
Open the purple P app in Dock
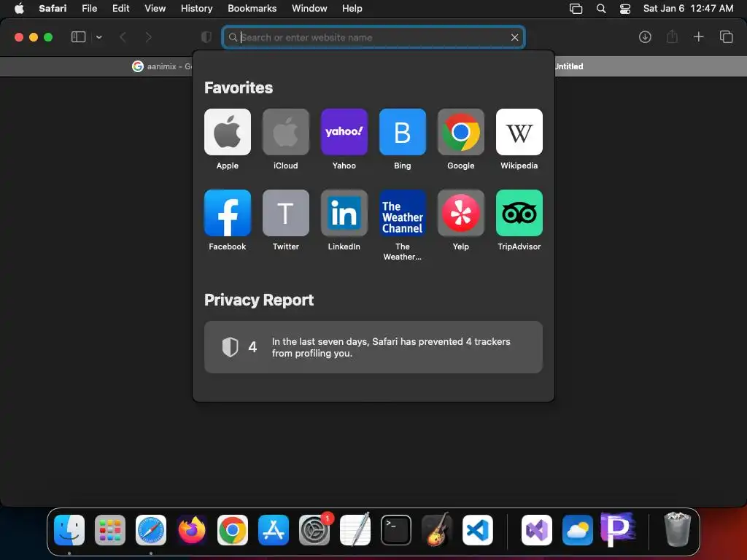619,529
